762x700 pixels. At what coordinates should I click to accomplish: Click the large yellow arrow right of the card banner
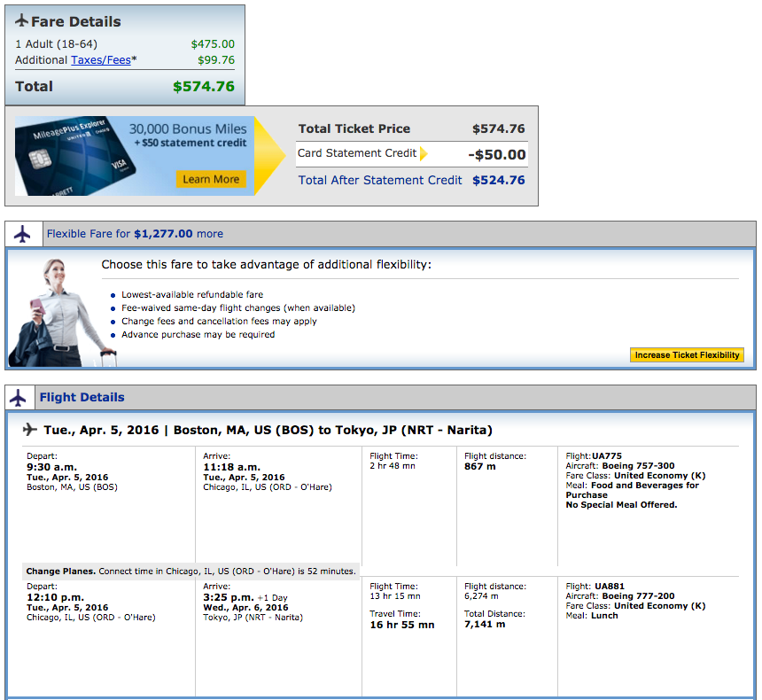click(268, 155)
